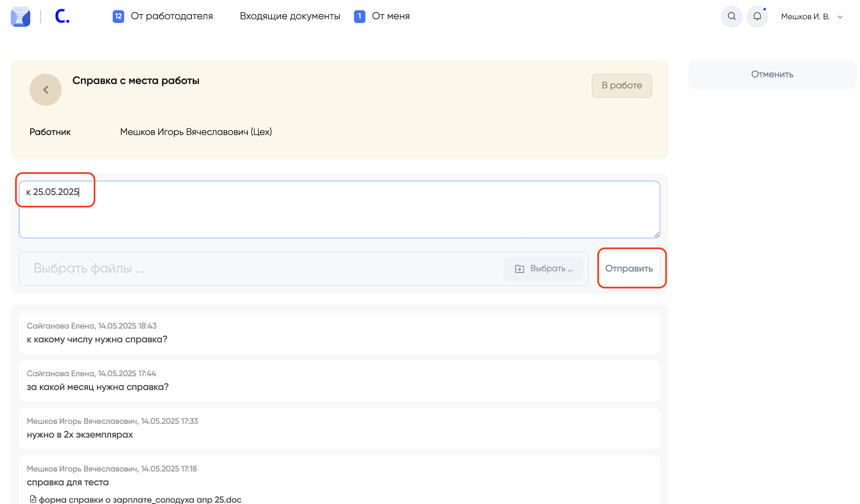Click the folder-plus icon in Выбрать

tap(519, 269)
